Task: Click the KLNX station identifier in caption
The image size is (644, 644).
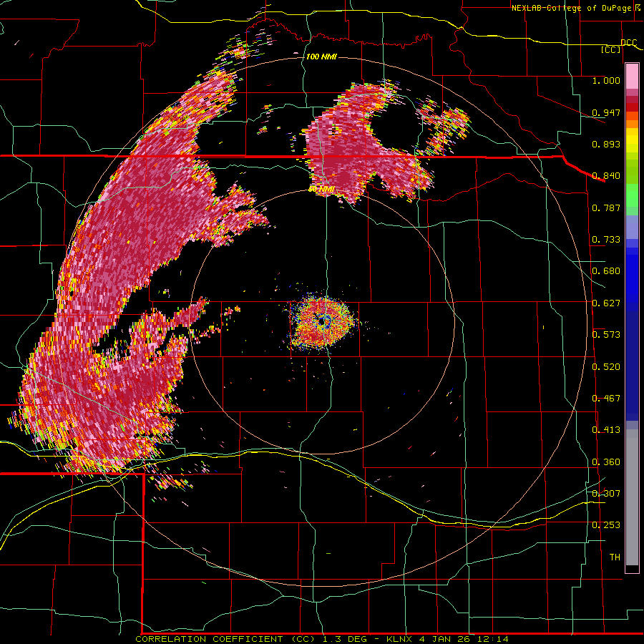Action: pos(399,639)
